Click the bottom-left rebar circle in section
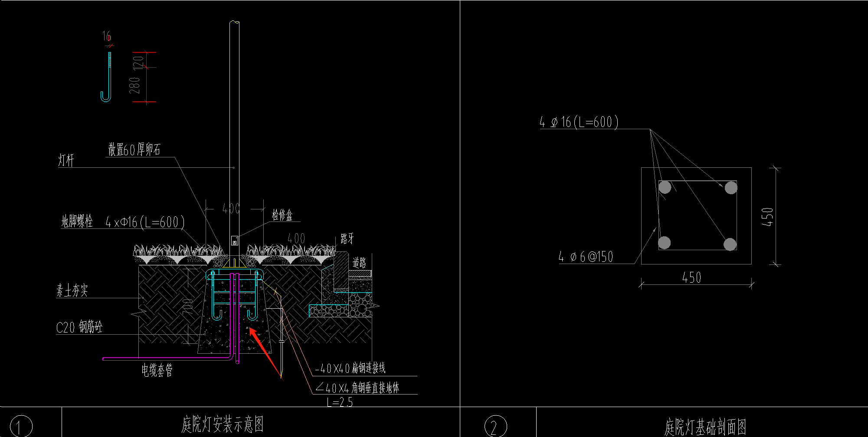This screenshot has height=437, width=868. coord(664,242)
